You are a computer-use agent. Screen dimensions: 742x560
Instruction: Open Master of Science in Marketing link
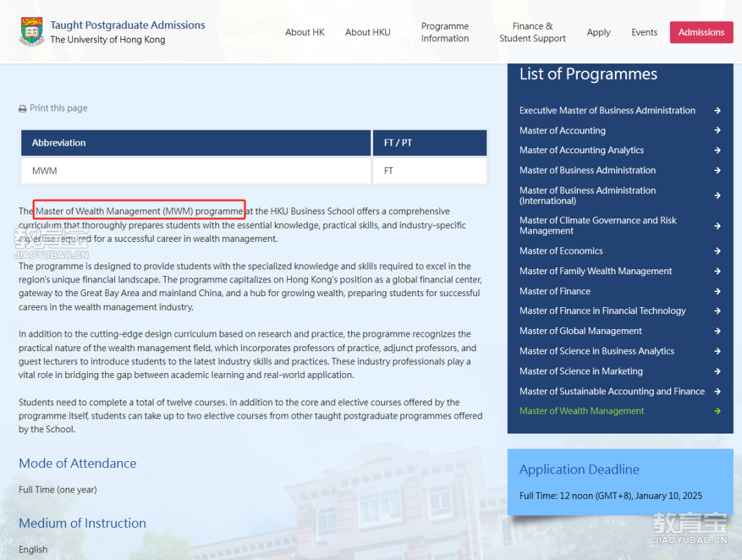(x=581, y=372)
